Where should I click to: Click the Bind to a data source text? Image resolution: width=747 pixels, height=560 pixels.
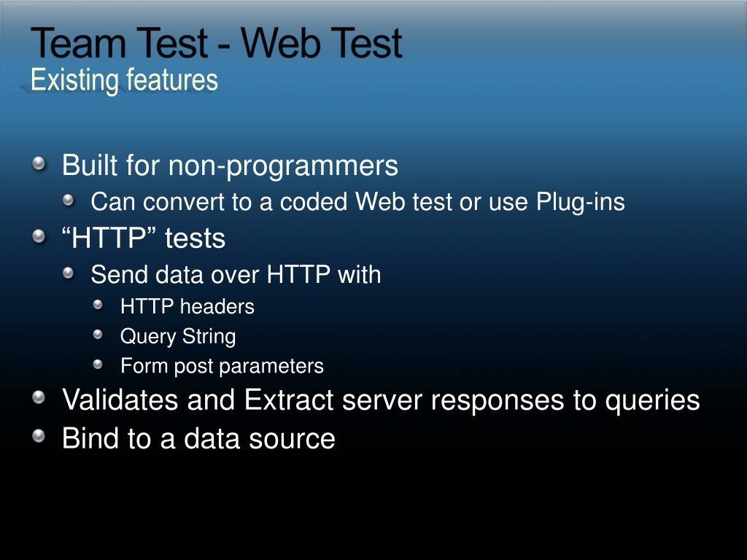click(x=198, y=438)
